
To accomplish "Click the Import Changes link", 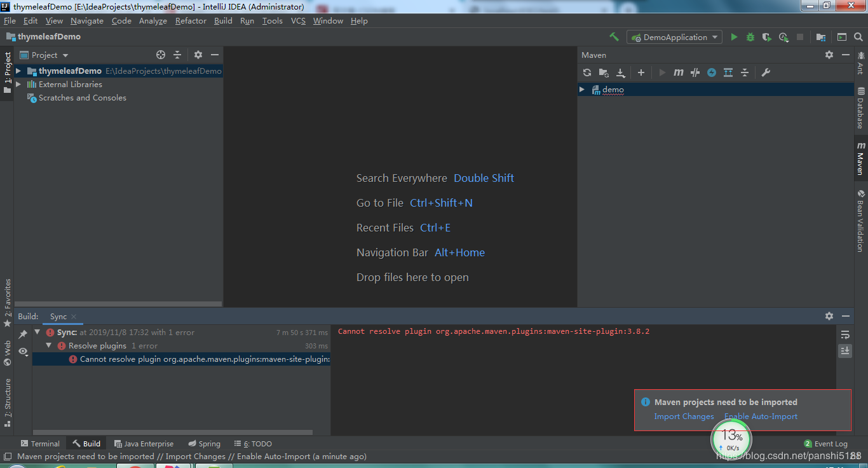I will (684, 416).
